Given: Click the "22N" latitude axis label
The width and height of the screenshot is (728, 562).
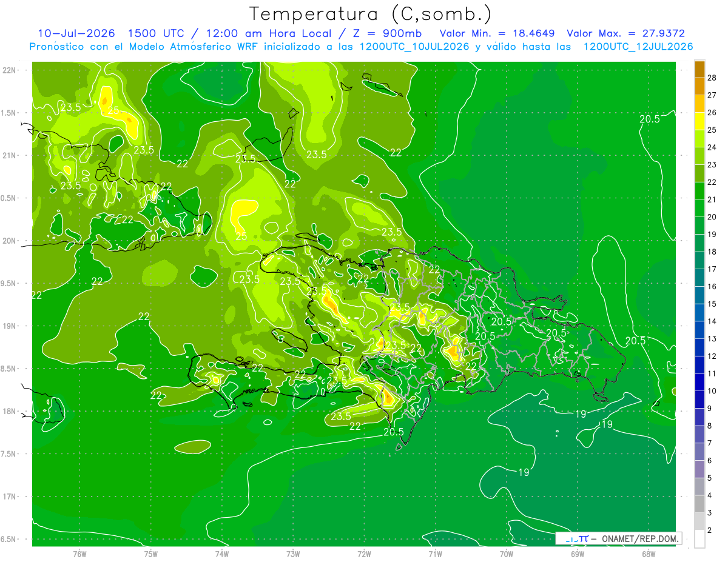Looking at the screenshot, I should [x=10, y=70].
